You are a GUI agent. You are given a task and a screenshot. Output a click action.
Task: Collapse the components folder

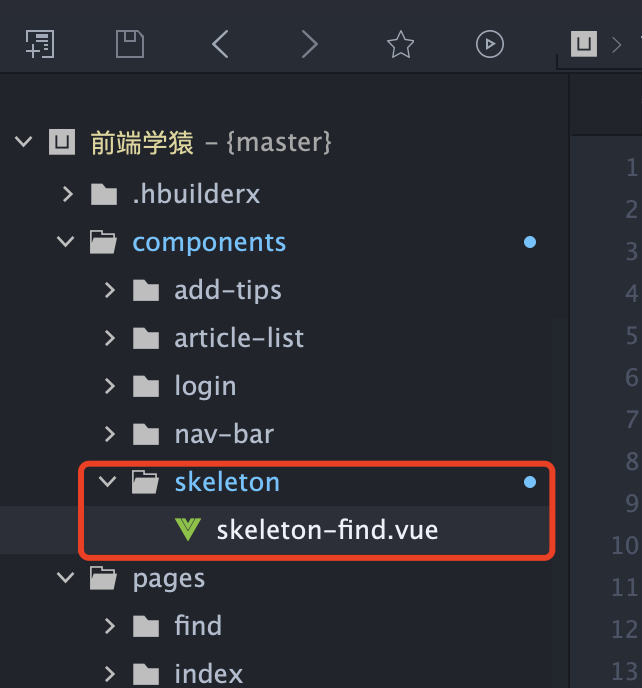[67, 242]
